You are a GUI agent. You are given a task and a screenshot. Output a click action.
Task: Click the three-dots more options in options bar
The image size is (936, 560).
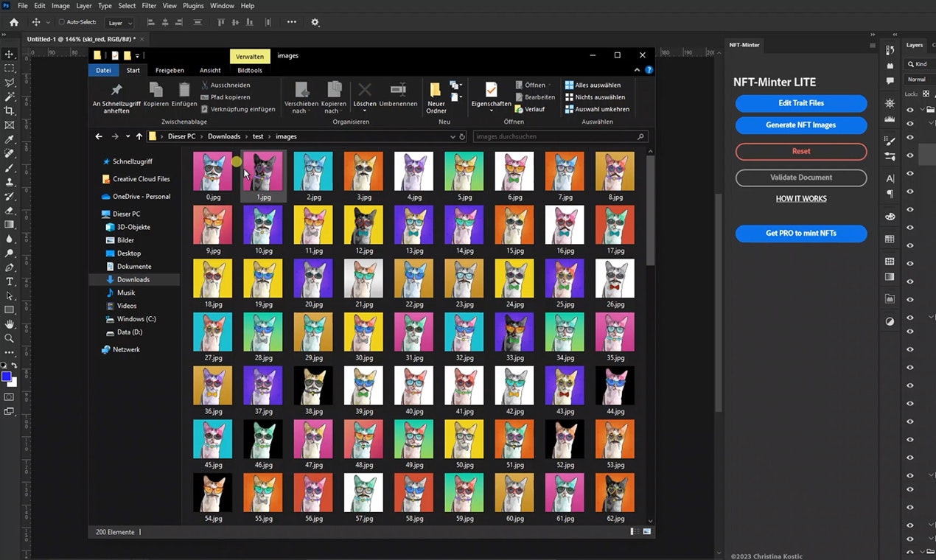(x=292, y=22)
